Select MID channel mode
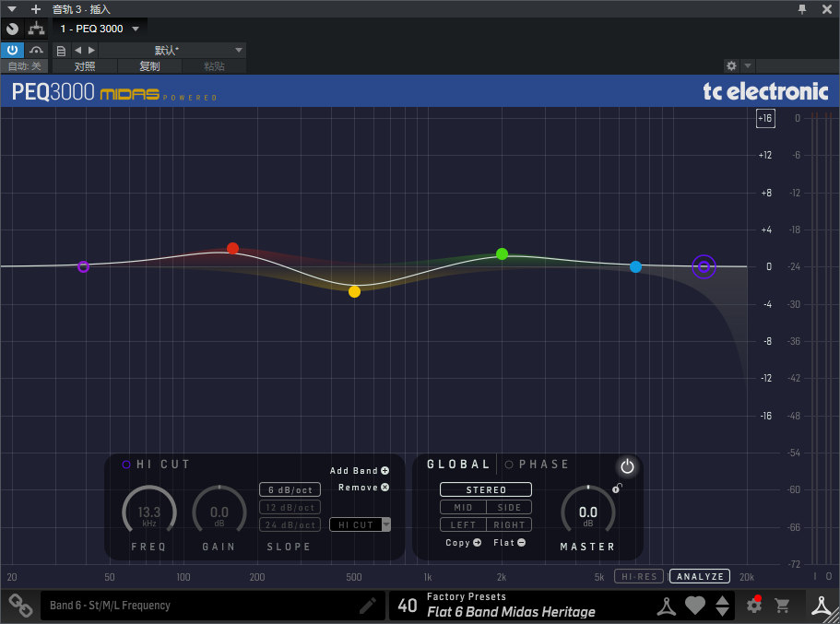The width and height of the screenshot is (840, 624). click(463, 507)
